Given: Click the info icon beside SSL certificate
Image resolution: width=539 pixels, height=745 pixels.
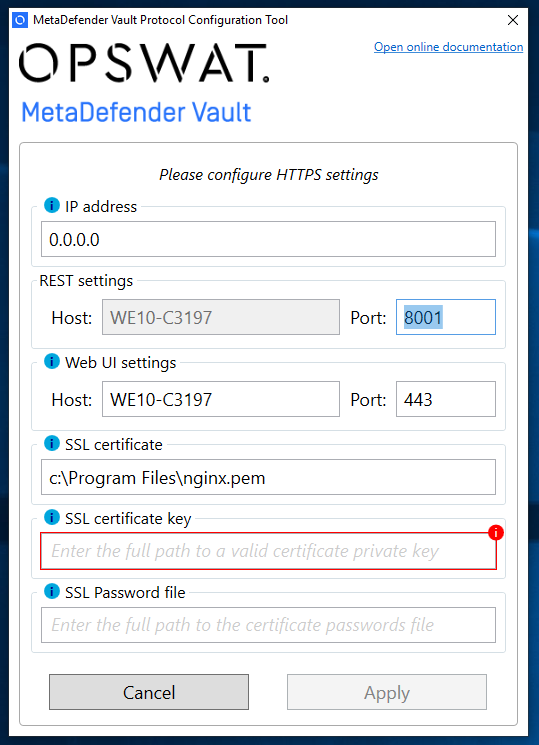Looking at the screenshot, I should click(52, 443).
